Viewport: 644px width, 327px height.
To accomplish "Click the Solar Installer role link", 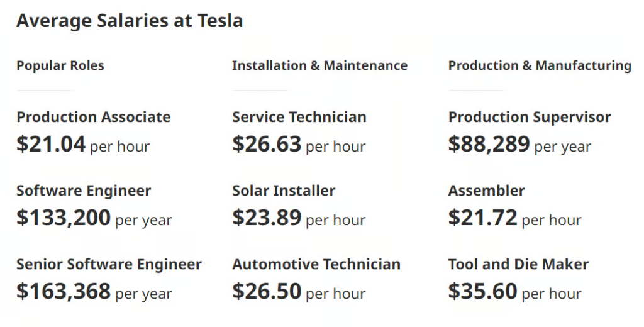I will [284, 191].
